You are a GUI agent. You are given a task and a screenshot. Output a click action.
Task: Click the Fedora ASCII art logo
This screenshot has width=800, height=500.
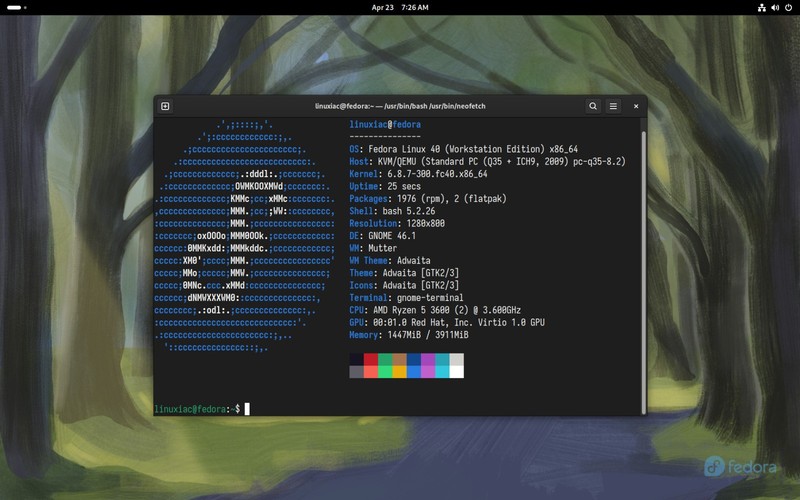(x=245, y=236)
